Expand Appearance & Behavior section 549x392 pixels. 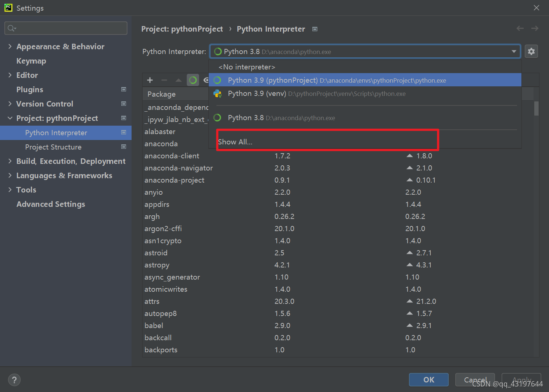pyautogui.click(x=10, y=46)
